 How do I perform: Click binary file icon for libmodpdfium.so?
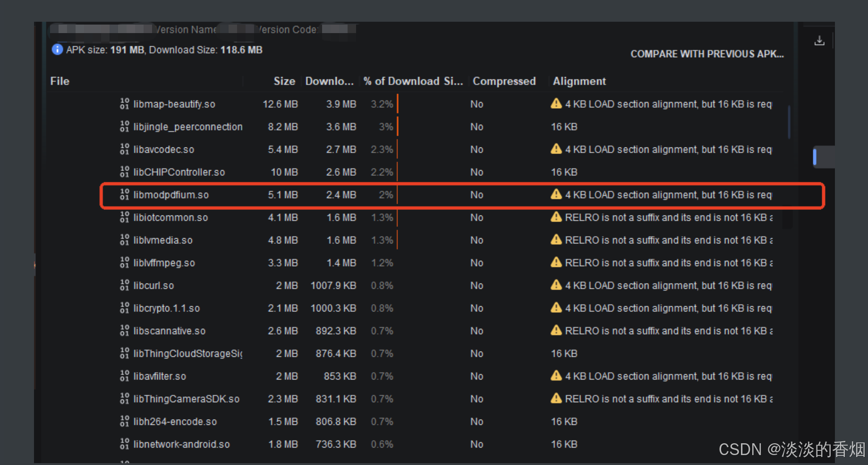tap(125, 194)
